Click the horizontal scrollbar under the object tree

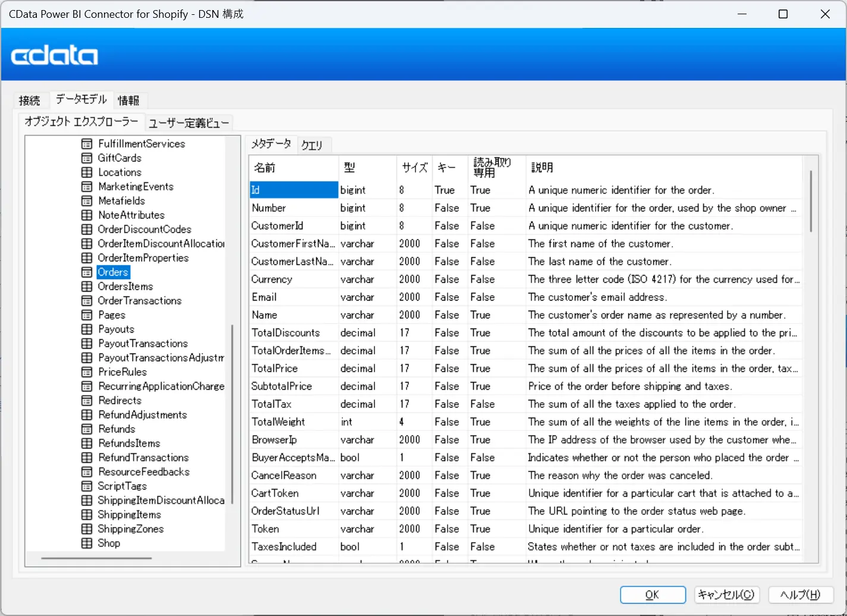tap(96, 558)
